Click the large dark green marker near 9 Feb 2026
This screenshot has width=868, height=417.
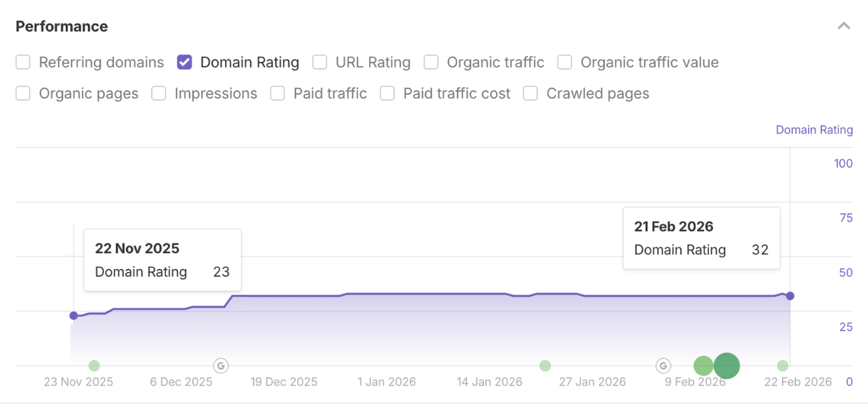(x=726, y=365)
